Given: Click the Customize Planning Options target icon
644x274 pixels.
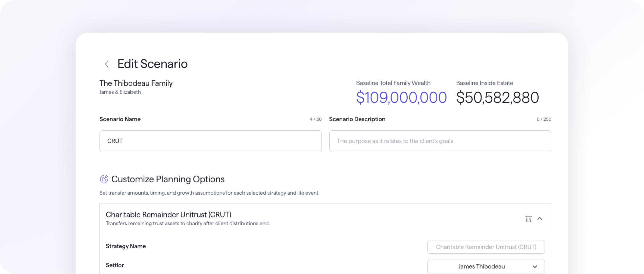Looking at the screenshot, I should coord(104,179).
